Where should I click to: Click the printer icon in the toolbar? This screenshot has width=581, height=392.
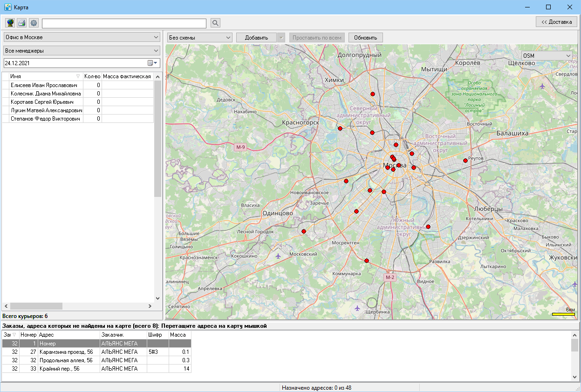22,23
